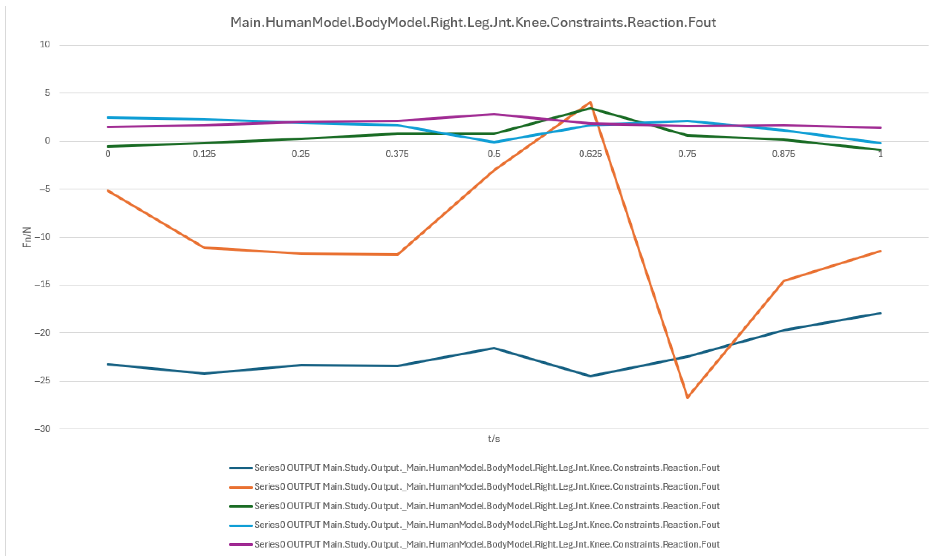Click the −25 label on the y-axis

coord(42,381)
